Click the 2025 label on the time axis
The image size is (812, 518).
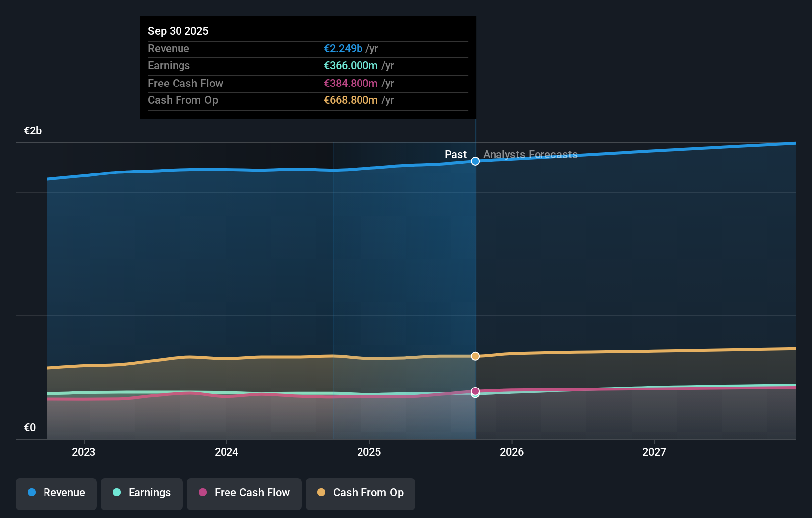click(x=369, y=451)
